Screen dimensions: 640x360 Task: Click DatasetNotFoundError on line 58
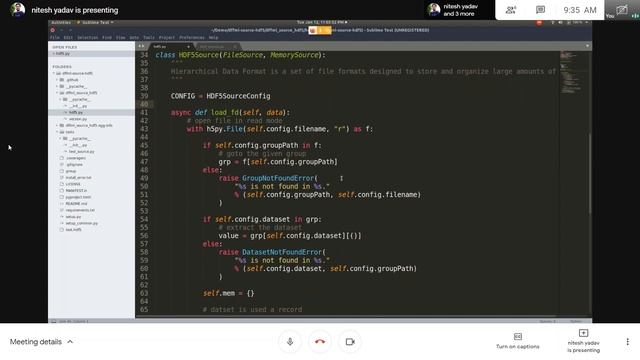click(x=282, y=252)
